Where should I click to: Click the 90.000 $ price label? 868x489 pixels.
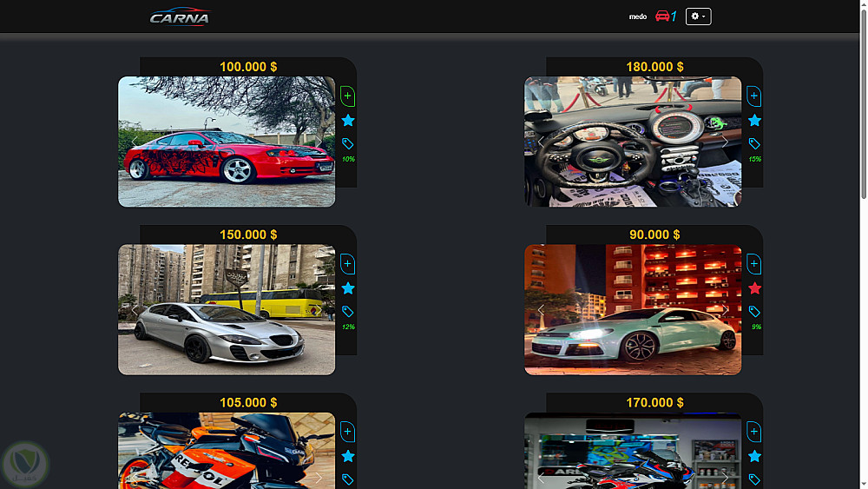[654, 235]
